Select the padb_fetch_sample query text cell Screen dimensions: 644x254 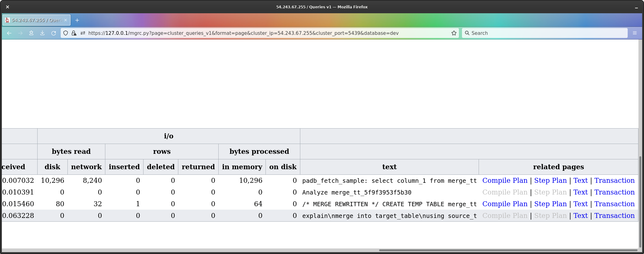click(389, 181)
